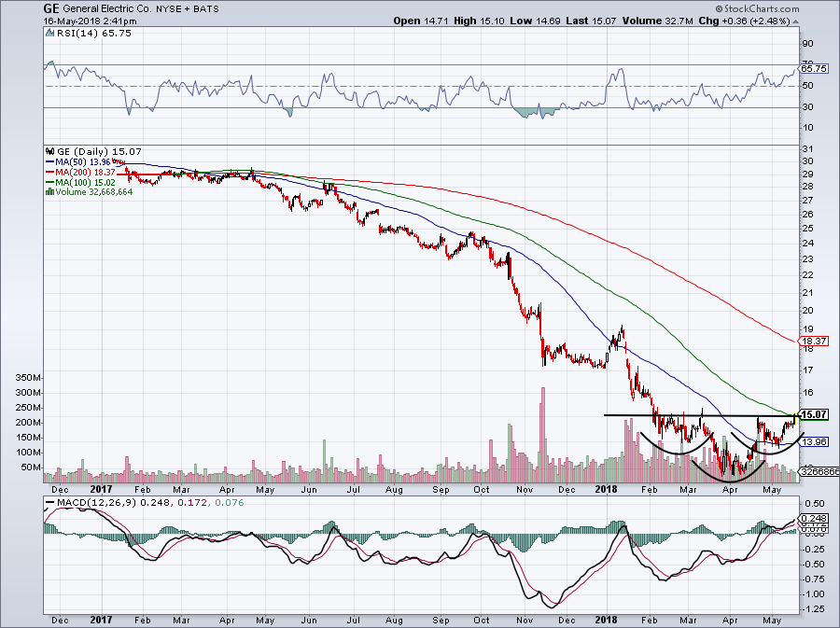This screenshot has width=840, height=628.
Task: Click the 20 price level on the right axis
Action: 806,311
